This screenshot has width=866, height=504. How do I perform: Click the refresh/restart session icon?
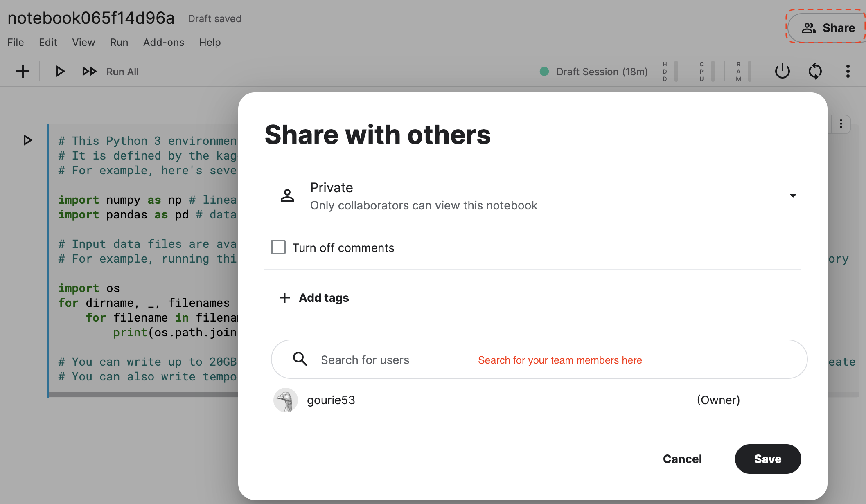[816, 72]
